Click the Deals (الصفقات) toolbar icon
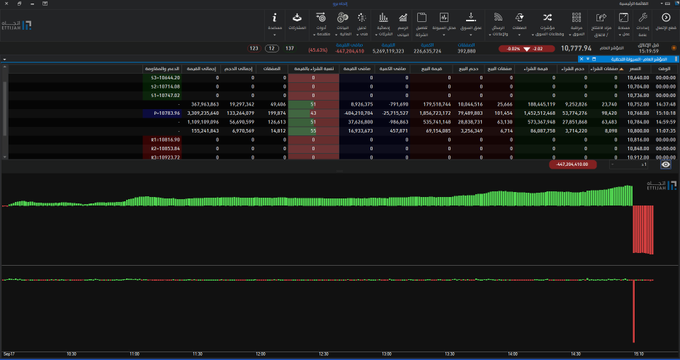 pyautogui.click(x=519, y=18)
